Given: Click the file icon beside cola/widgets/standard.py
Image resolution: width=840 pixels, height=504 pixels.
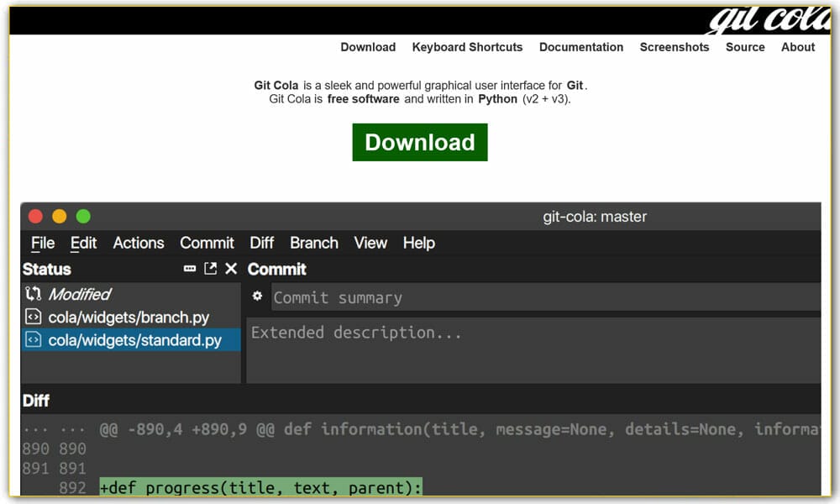Looking at the screenshot, I should (x=33, y=340).
